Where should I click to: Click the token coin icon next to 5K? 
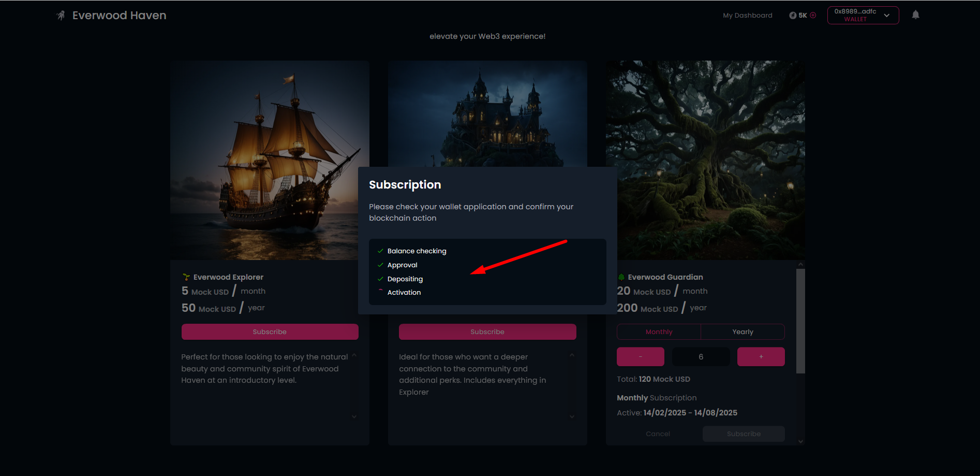click(793, 16)
